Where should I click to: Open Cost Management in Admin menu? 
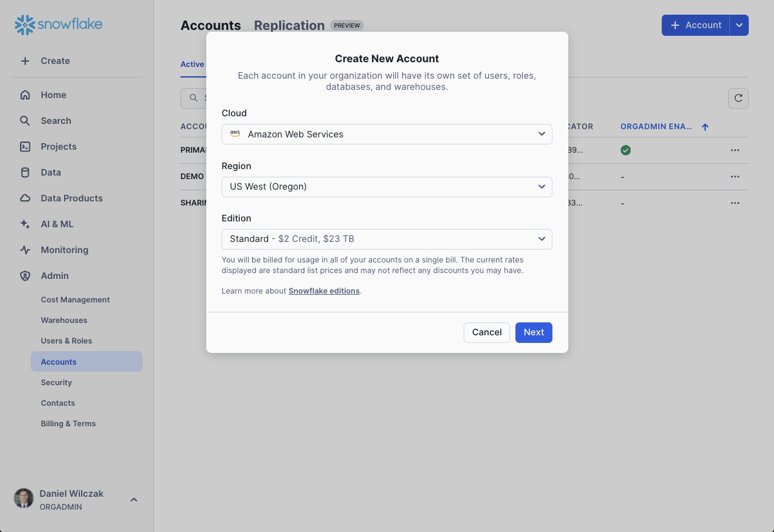pyautogui.click(x=75, y=300)
